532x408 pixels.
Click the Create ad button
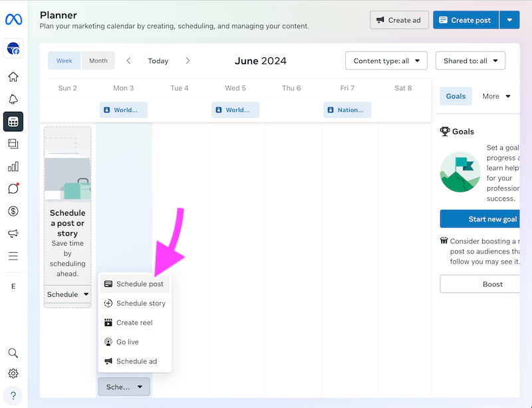click(x=399, y=20)
